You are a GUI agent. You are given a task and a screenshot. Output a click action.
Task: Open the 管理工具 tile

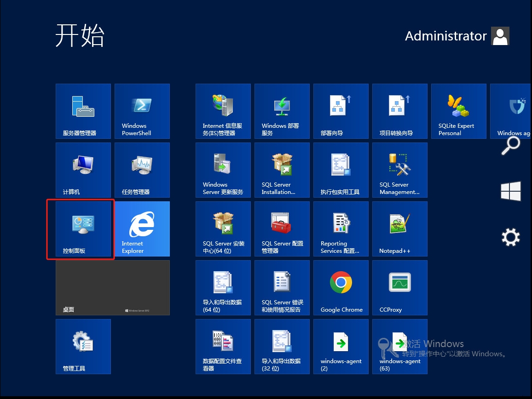83,347
